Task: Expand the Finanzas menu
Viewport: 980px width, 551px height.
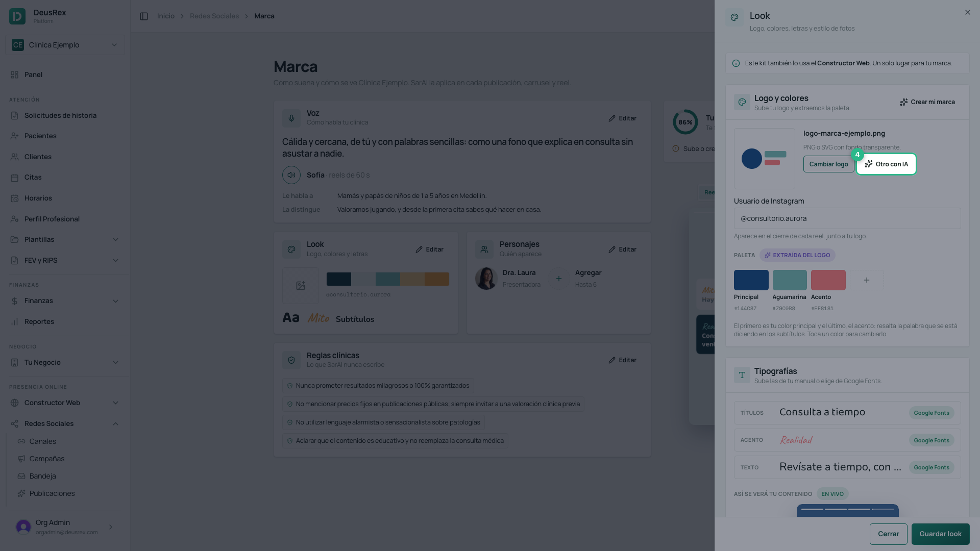Action: [65, 300]
